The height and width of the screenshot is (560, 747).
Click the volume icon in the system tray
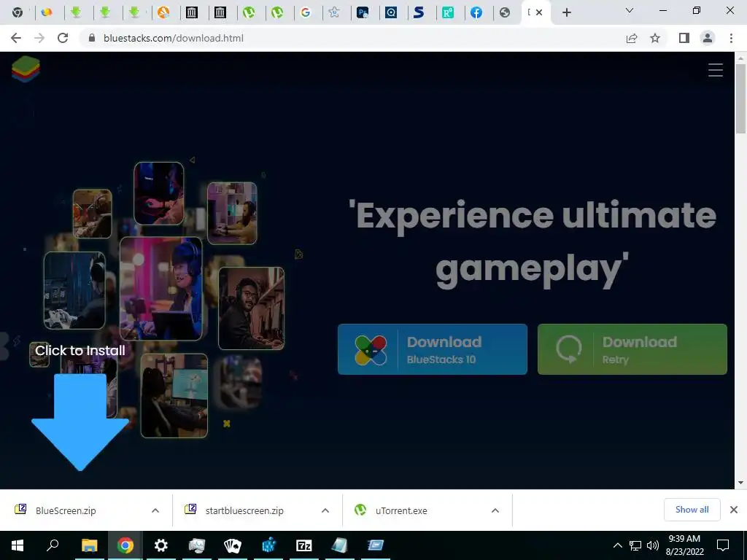653,545
